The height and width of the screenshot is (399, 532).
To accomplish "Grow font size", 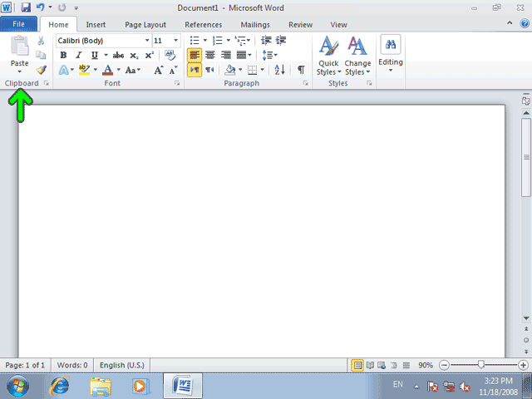I will coord(159,70).
